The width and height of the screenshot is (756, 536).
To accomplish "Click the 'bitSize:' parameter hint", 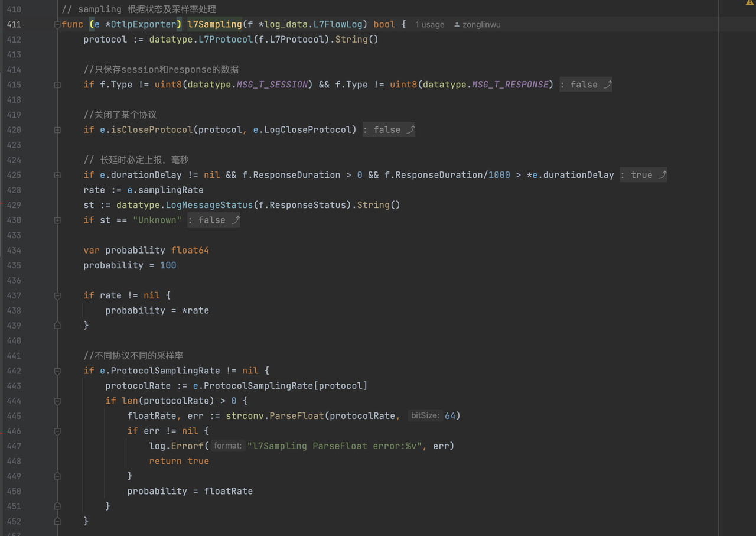I will pyautogui.click(x=425, y=415).
